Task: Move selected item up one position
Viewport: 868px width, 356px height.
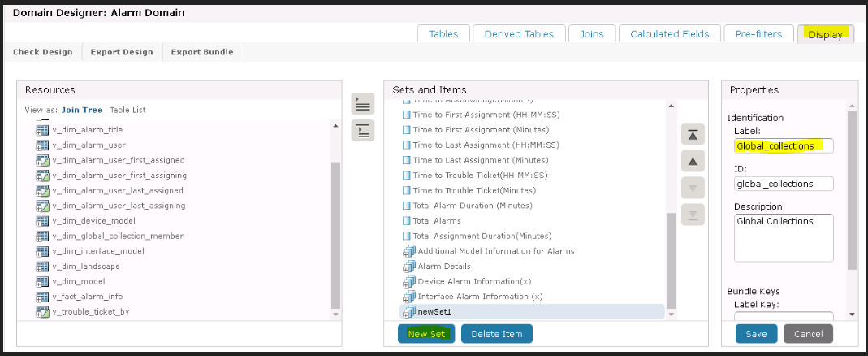Action: 692,161
